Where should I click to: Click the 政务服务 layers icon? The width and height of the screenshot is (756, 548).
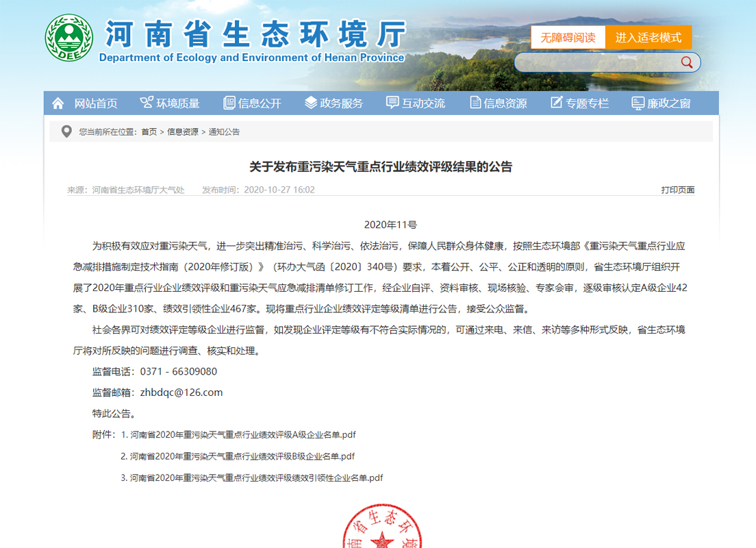(311, 103)
